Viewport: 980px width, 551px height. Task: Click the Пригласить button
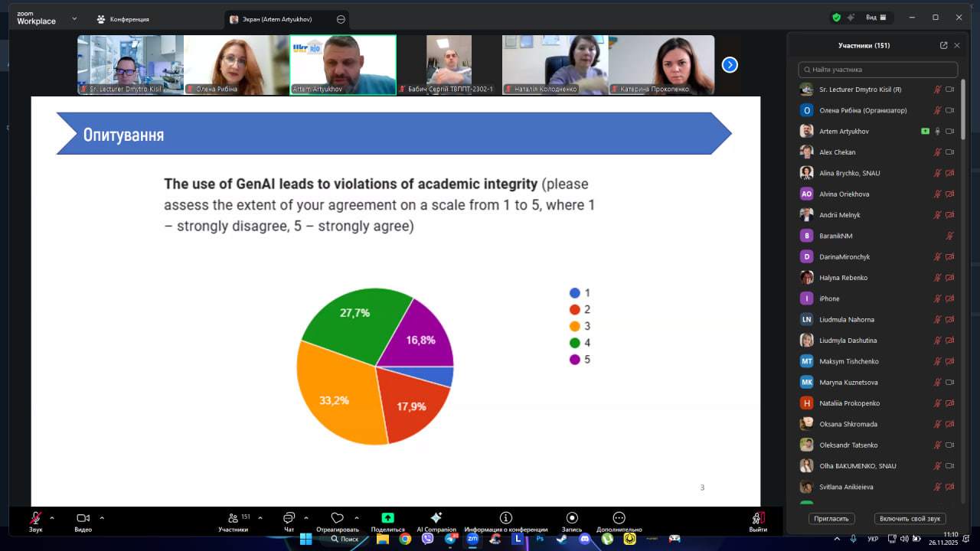831,518
